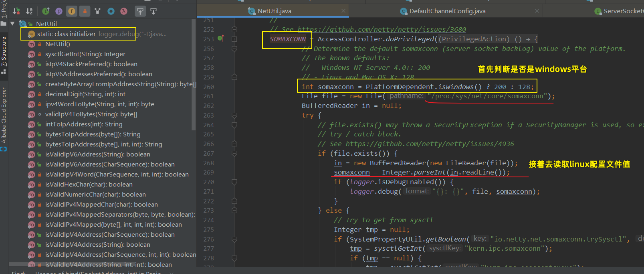Select isValidIpV4Address(String): boolean method
644x274 pixels.
click(x=97, y=245)
